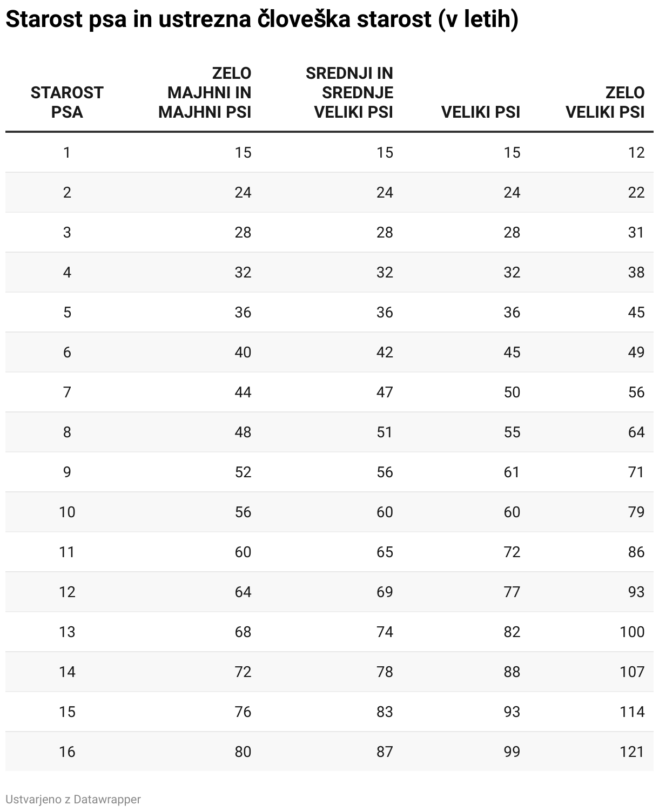Screen dimensions: 659x812
Task: Click SREDNJI IN SREDNJE VELIKI PSI header
Action: tap(349, 92)
